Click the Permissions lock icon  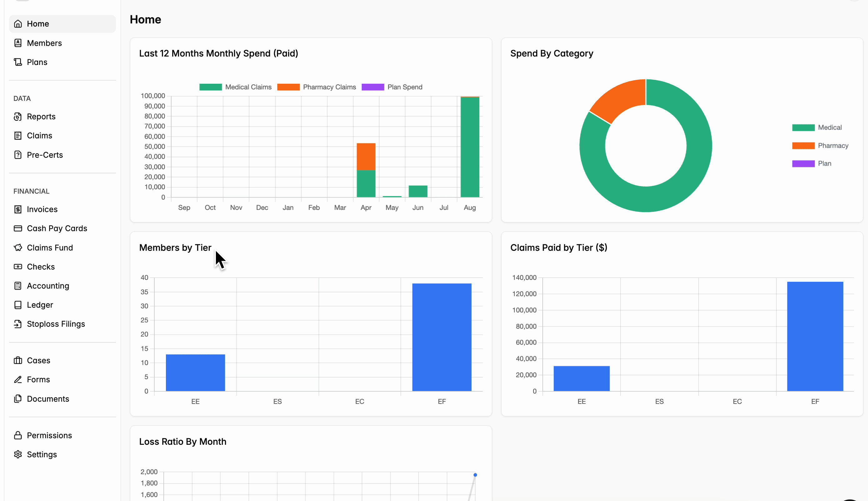18,435
